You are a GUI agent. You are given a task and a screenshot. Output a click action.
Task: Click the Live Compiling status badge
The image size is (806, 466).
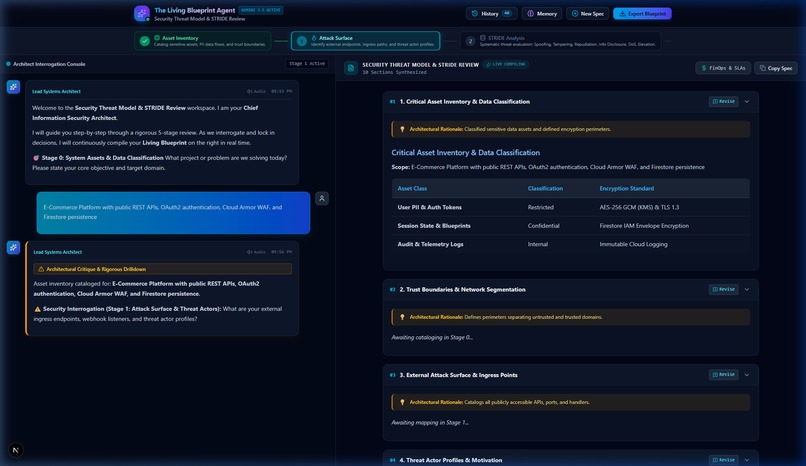[506, 64]
